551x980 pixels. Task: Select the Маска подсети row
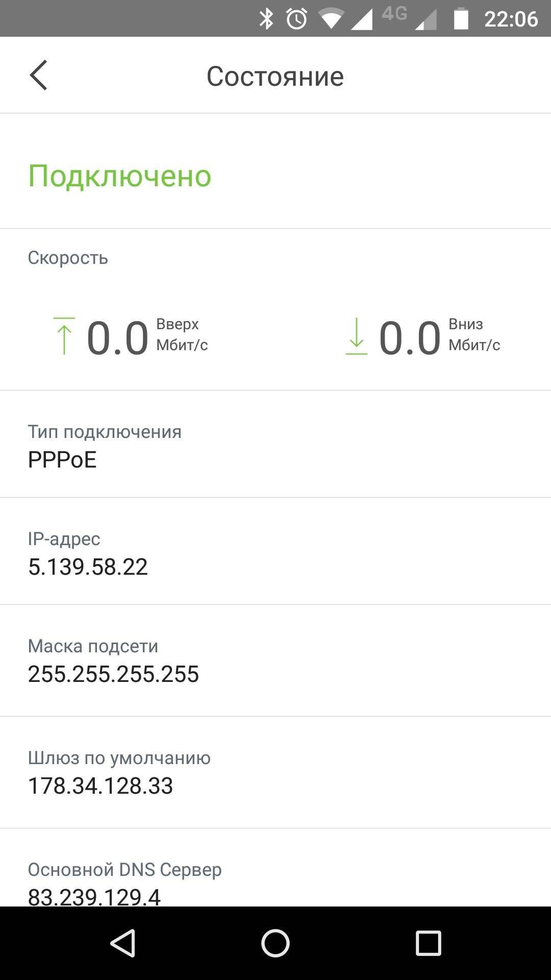(x=275, y=660)
